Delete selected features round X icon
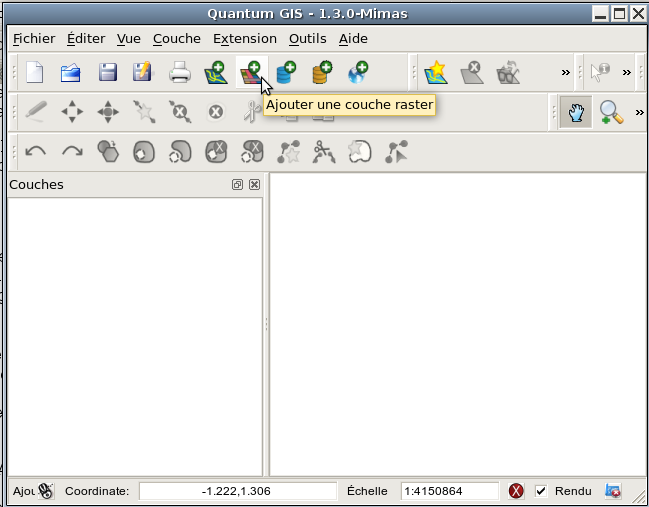This screenshot has width=649, height=507. click(x=216, y=112)
